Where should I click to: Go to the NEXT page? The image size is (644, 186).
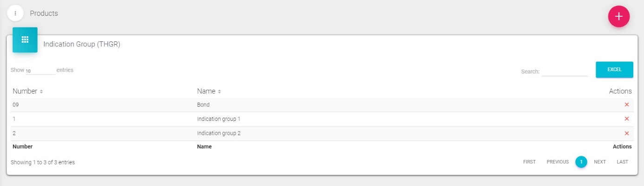click(x=600, y=162)
